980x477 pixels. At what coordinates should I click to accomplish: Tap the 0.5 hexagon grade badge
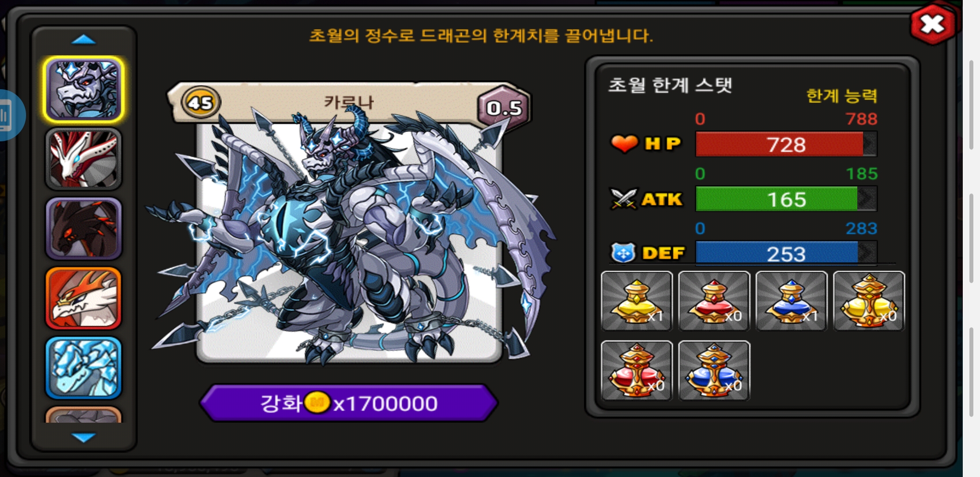pyautogui.click(x=504, y=107)
